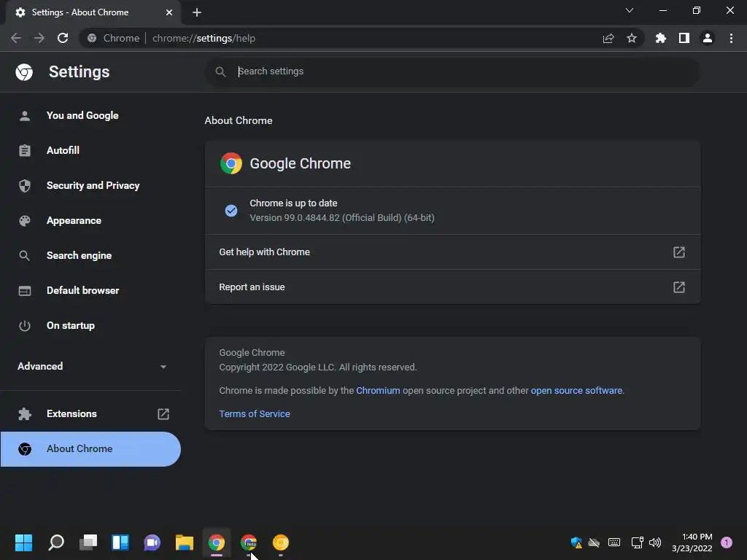Open the tab search chevron
Screen dimensions: 747x560
tap(630, 10)
